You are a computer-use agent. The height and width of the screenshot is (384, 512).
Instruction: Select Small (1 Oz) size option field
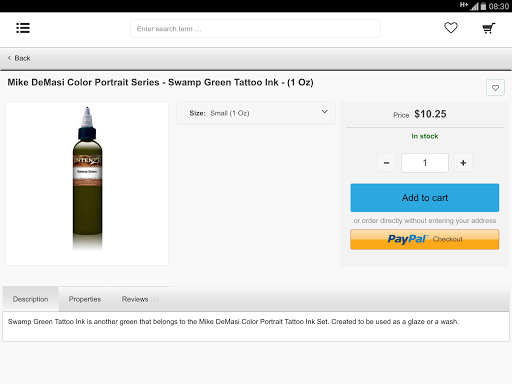coord(230,113)
